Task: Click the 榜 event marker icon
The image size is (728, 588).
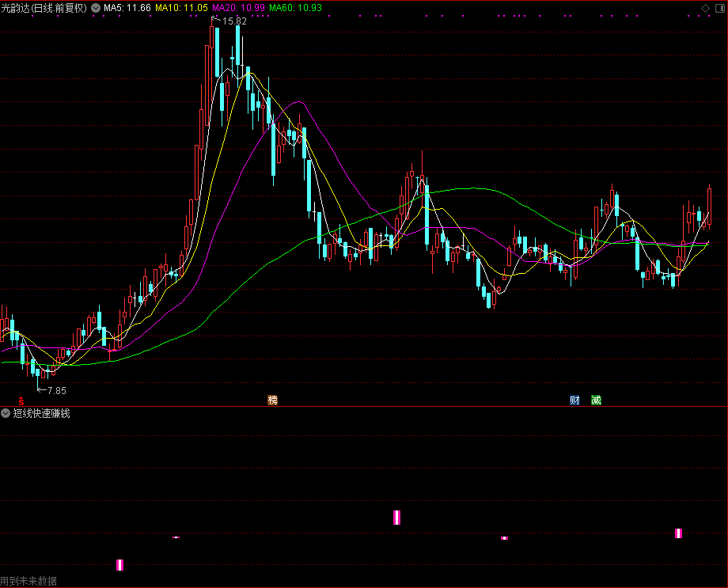Action: click(273, 400)
